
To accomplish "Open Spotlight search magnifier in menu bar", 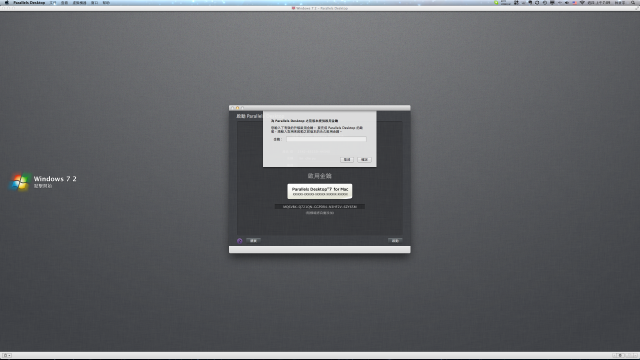I will point(633,2).
